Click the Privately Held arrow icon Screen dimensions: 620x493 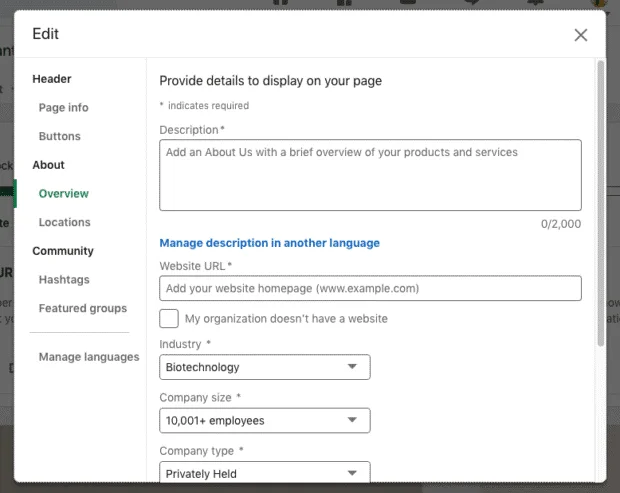(x=352, y=473)
